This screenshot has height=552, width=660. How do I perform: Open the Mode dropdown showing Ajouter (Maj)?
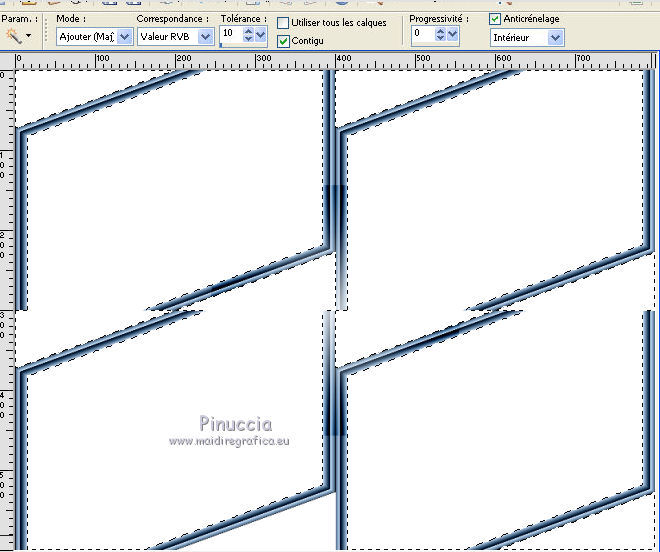tap(95, 37)
